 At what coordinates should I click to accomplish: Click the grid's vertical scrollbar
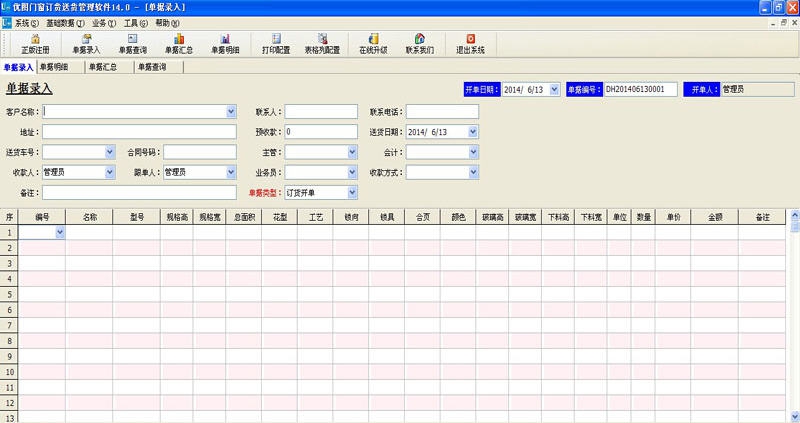pos(794,320)
